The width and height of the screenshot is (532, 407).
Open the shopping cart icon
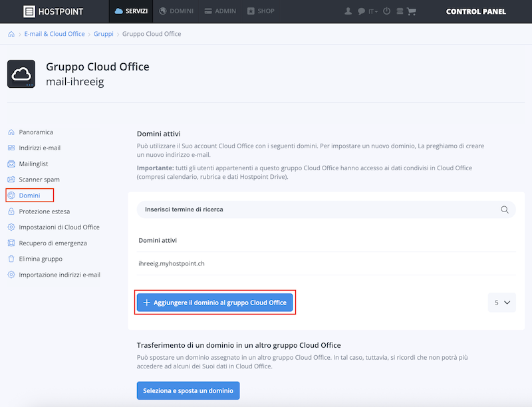[x=411, y=11]
